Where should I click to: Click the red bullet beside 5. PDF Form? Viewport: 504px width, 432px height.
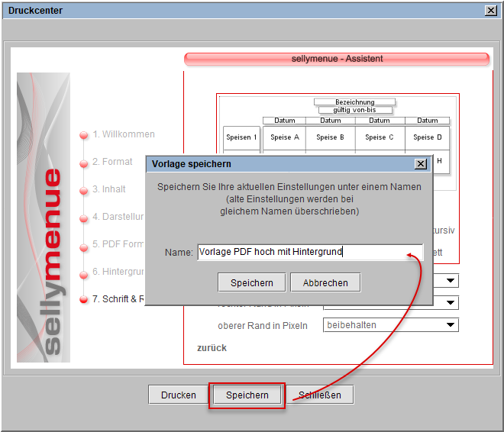pos(84,246)
